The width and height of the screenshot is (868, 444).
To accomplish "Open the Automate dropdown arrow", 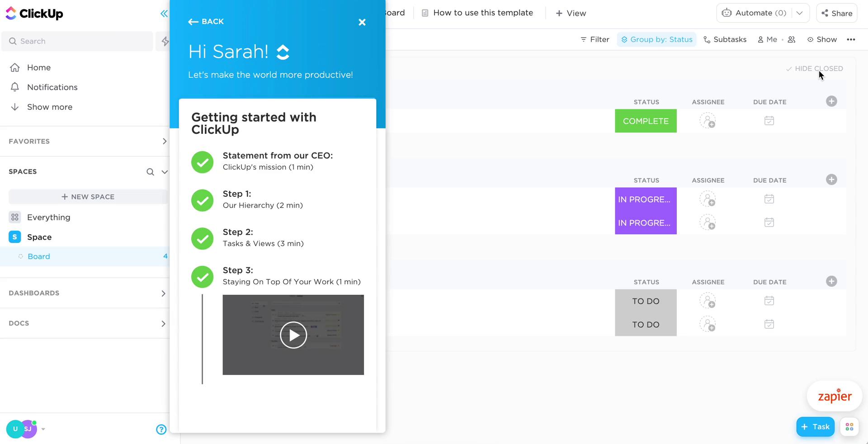I will coord(799,13).
